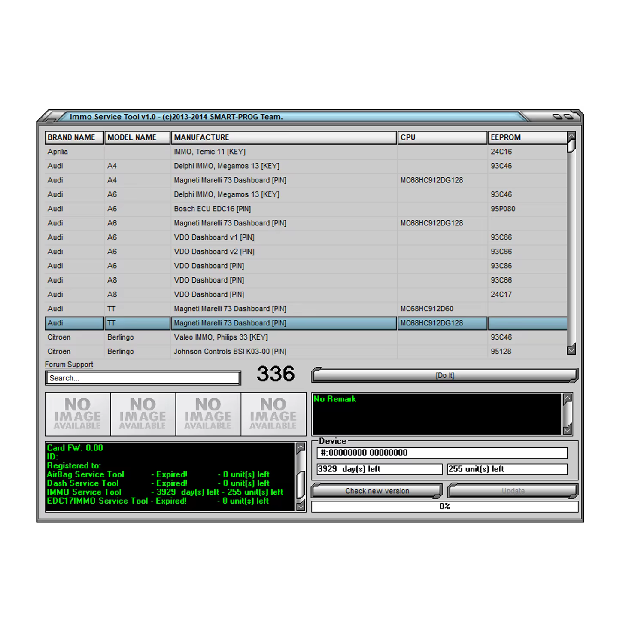Click the fourth No Image Available thumbnail
Viewport: 644px width, 644px height.
(273, 414)
